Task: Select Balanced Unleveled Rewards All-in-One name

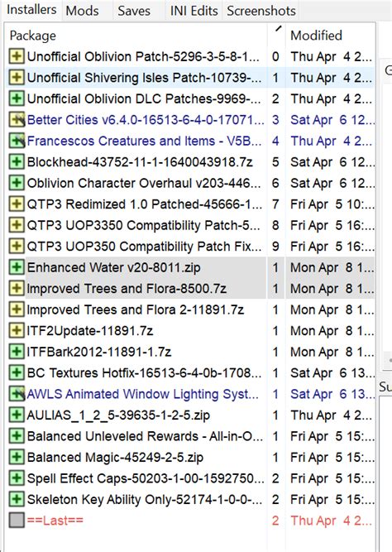Action: [145, 436]
